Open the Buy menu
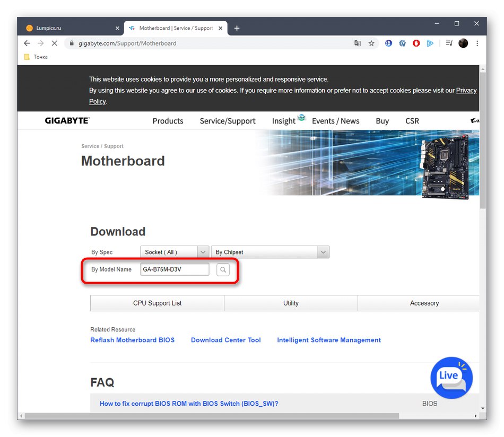Image resolution: width=504 pixels, height=437 pixels. point(382,121)
